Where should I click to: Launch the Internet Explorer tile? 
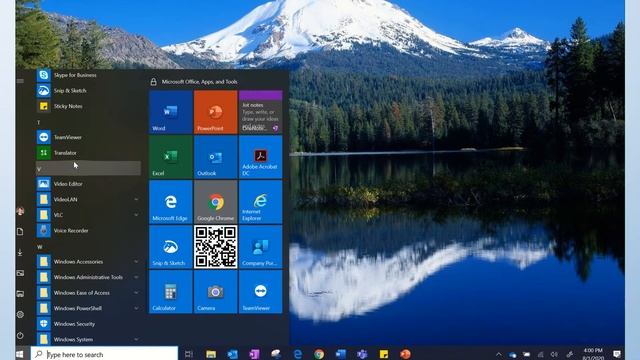[260, 202]
